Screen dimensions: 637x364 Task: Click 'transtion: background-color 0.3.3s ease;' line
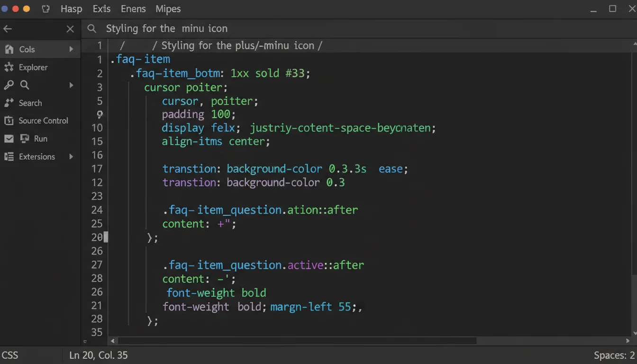[x=285, y=169]
